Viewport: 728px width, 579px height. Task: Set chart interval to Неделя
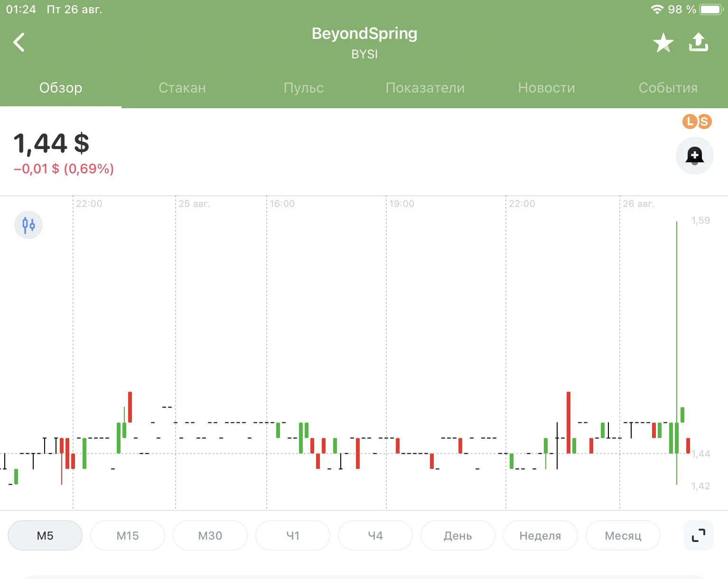[541, 535]
